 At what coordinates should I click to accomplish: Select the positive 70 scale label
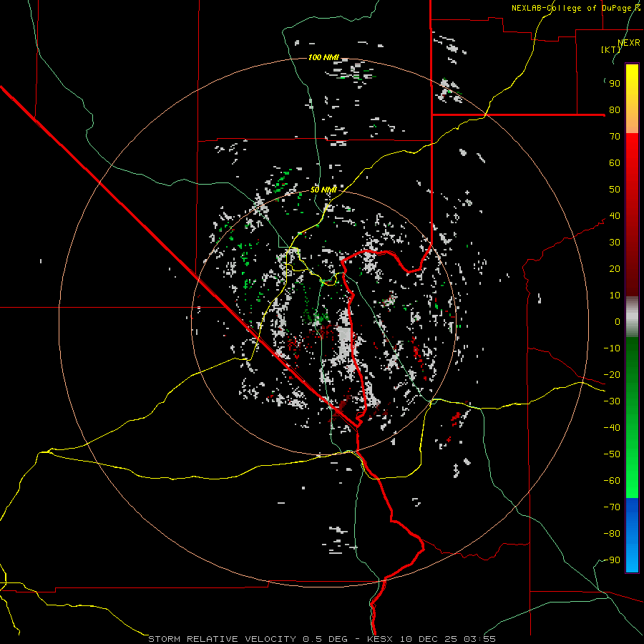tap(615, 137)
